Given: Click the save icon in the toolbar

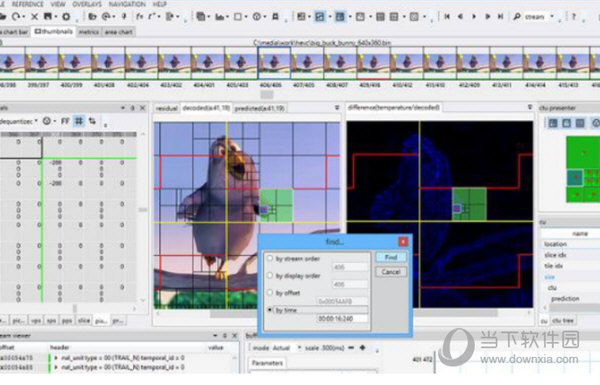Looking at the screenshot, I should [47, 16].
